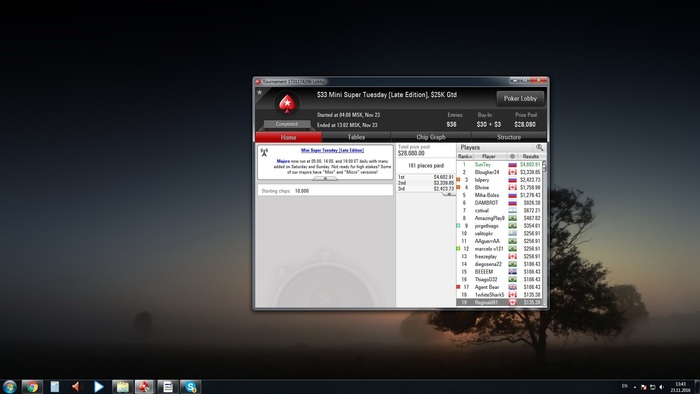Click the 3rd place prize row
This screenshot has width=700, height=394.
point(426,189)
